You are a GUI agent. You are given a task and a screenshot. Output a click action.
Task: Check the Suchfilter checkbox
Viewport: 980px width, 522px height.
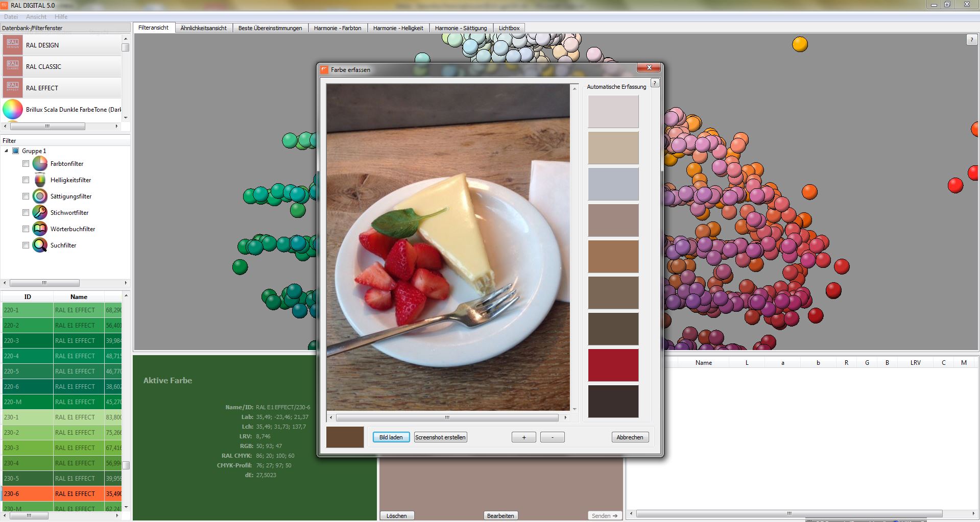[x=26, y=245]
